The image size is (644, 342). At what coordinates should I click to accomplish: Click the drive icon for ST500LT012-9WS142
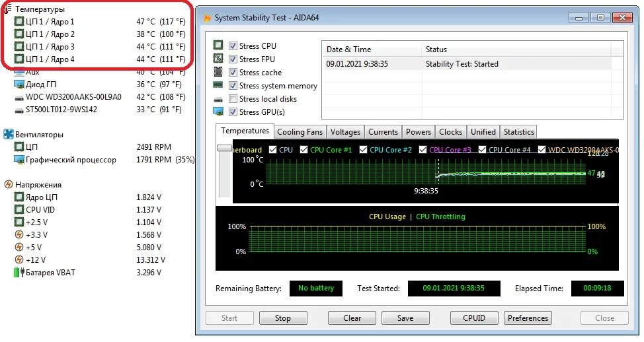coord(19,110)
